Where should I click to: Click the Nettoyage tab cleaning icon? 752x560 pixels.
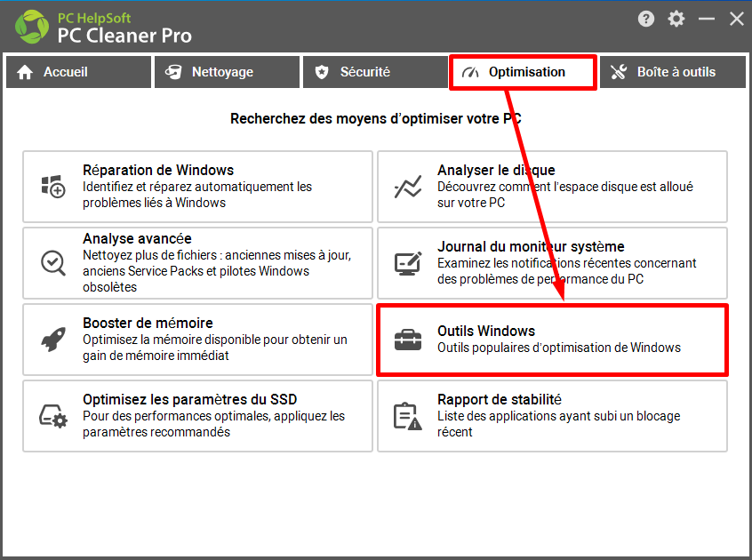(173, 72)
